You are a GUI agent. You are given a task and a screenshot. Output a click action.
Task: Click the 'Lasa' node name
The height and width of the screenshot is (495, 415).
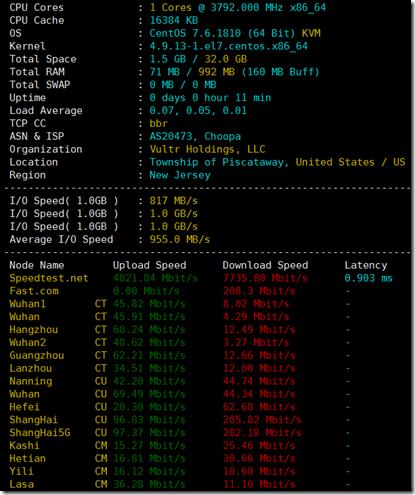click(22, 484)
